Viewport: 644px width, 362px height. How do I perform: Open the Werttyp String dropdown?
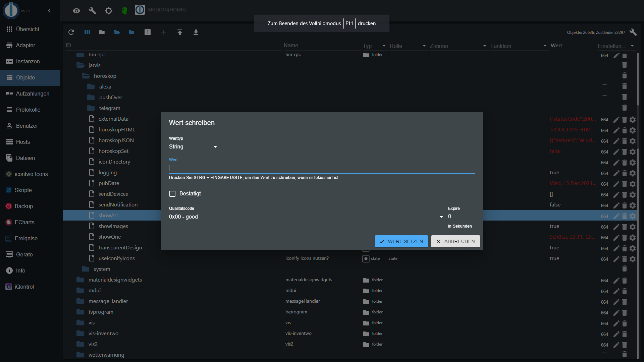(194, 147)
